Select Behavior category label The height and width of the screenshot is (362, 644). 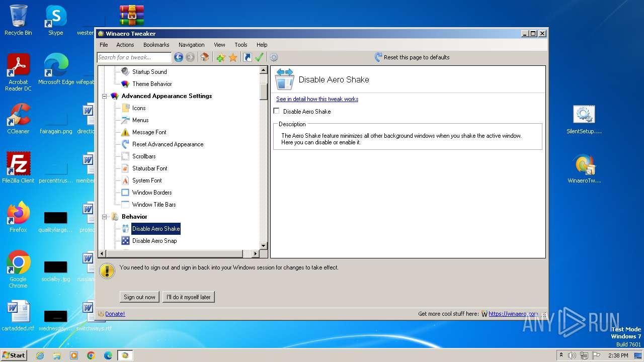(134, 217)
